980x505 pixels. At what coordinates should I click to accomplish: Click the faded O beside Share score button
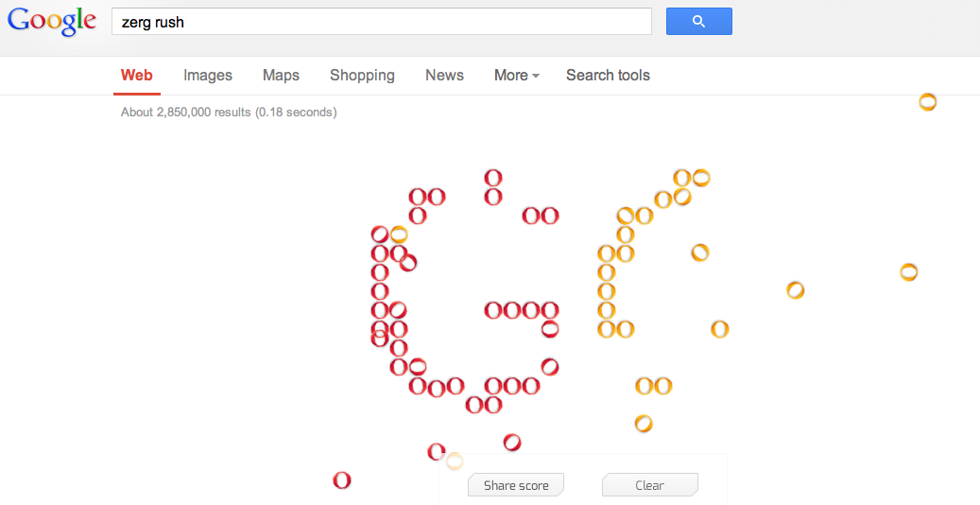click(x=455, y=461)
